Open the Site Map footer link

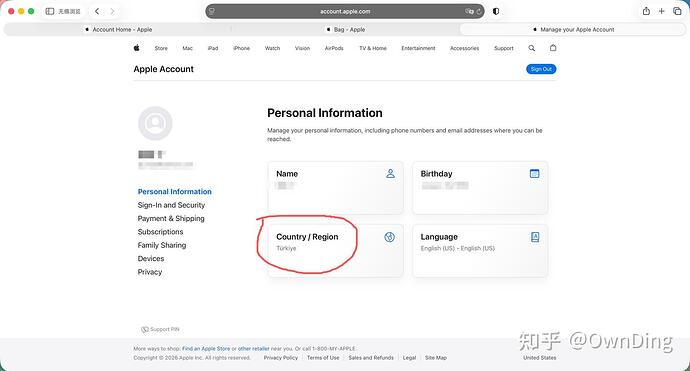pos(436,358)
